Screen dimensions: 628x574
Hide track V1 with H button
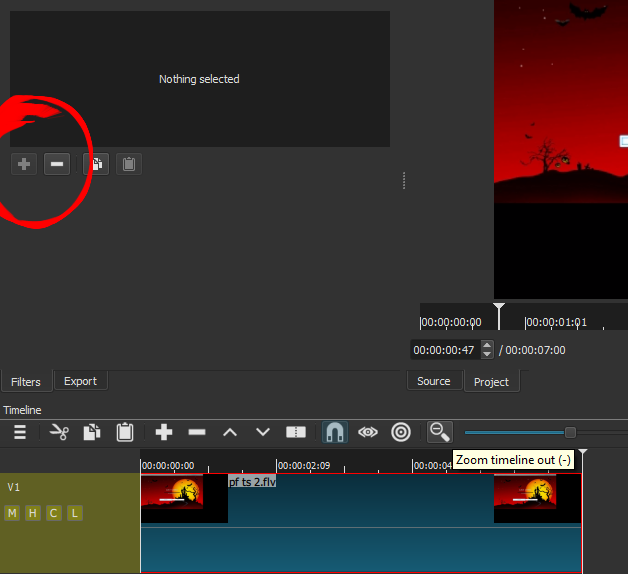coord(33,513)
